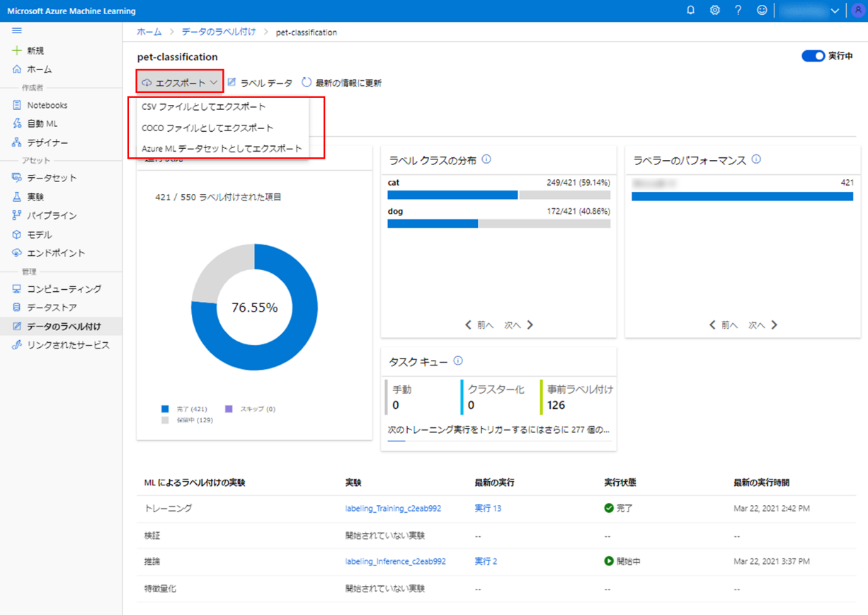Click the 76.55% donut progress chart
The width and height of the screenshot is (868, 615).
tap(254, 307)
